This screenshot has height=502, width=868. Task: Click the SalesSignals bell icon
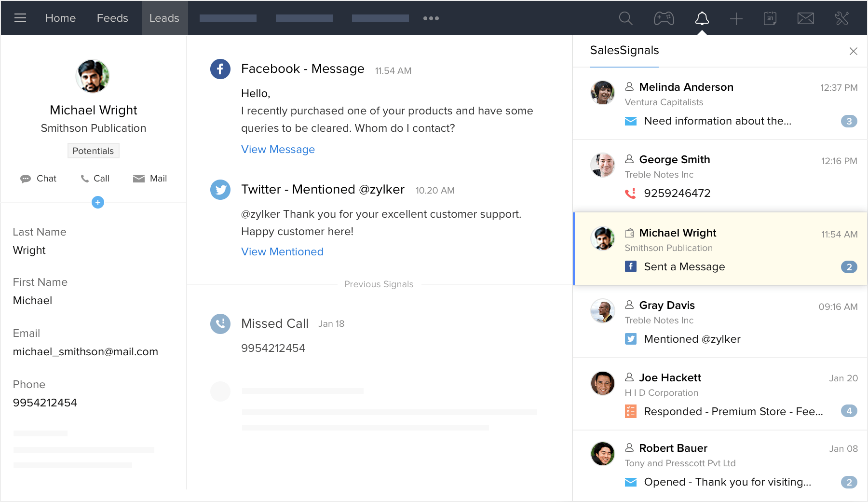click(x=702, y=18)
